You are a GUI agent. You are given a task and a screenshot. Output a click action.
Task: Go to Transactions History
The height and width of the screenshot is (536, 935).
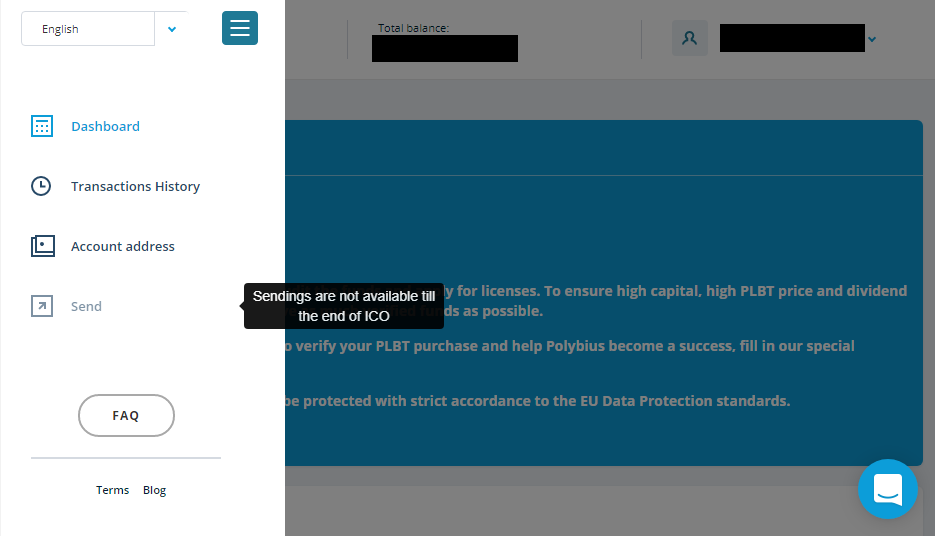coord(135,186)
